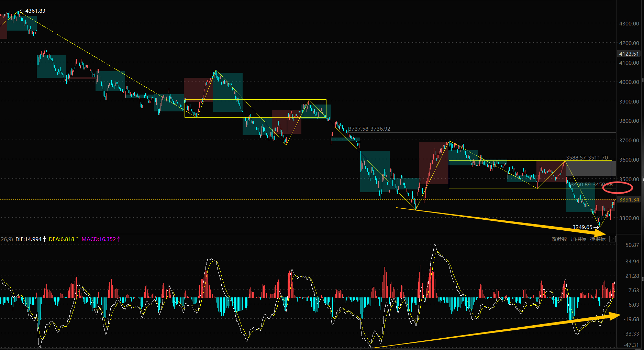The image size is (644, 350).
Task: Select the orange arrowhead in MACD panel
Action: (613, 316)
